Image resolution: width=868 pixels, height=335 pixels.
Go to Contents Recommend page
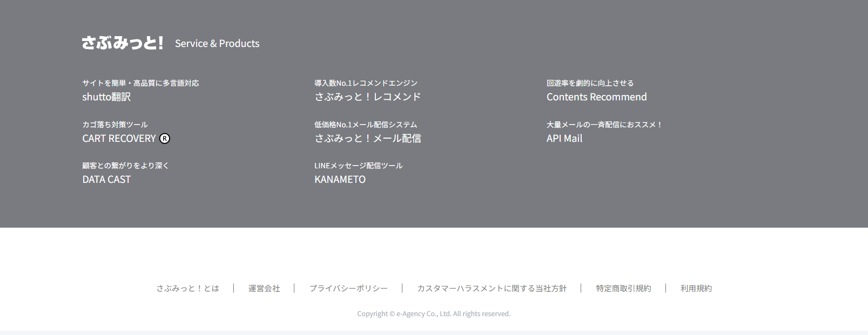[x=596, y=97]
